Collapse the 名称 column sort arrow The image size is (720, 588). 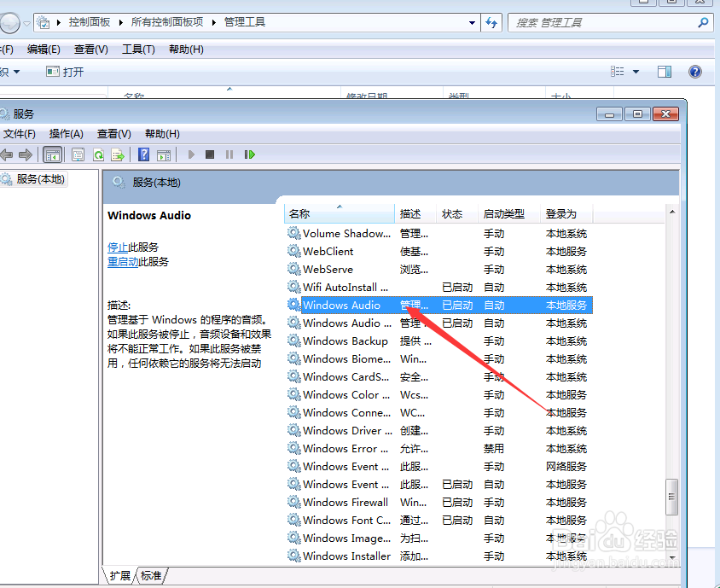[x=339, y=205]
